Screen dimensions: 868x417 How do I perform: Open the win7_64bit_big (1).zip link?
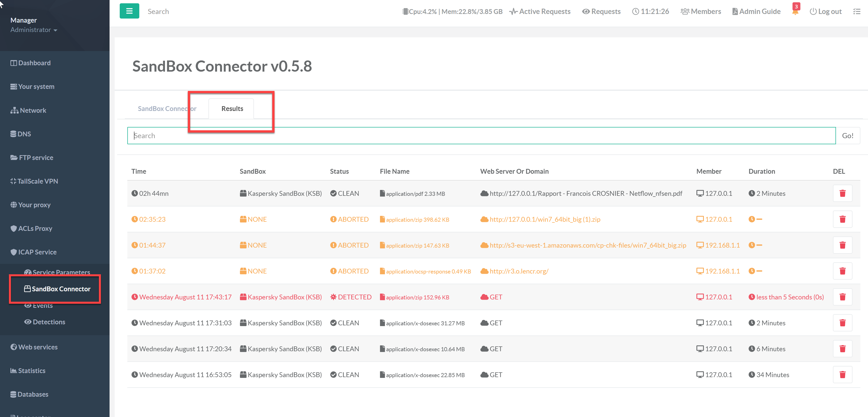(x=544, y=219)
